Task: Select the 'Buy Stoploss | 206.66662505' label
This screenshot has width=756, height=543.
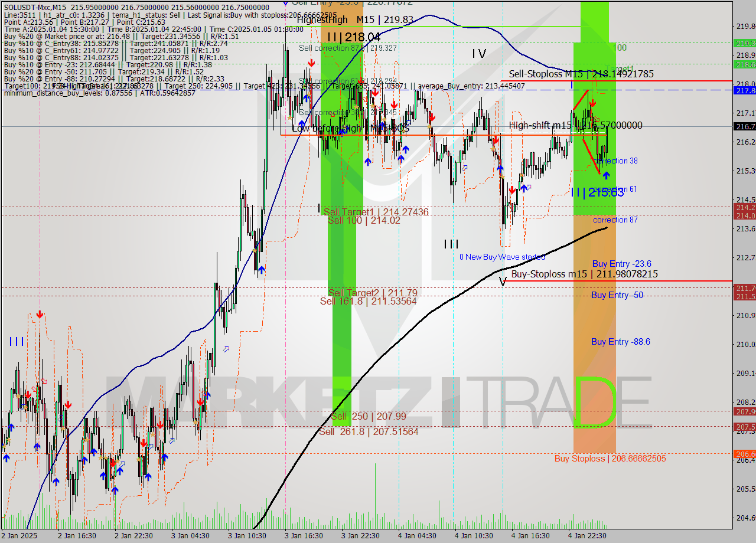Action: click(610, 458)
